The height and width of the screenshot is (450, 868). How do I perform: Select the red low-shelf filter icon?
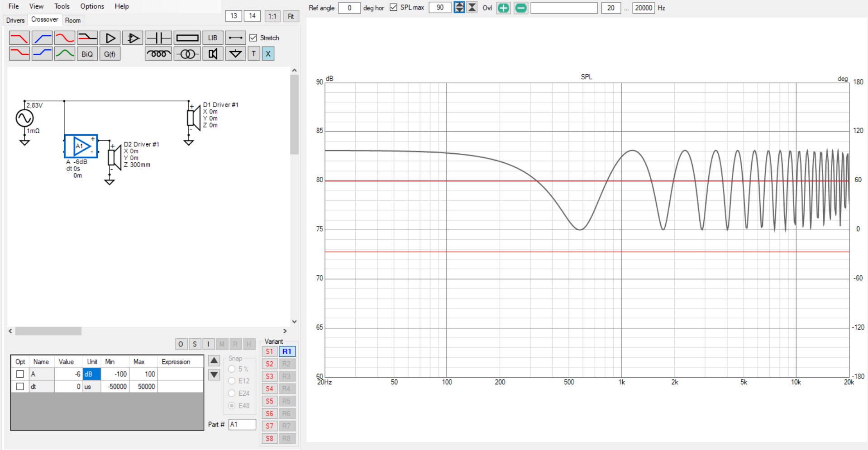pyautogui.click(x=19, y=54)
